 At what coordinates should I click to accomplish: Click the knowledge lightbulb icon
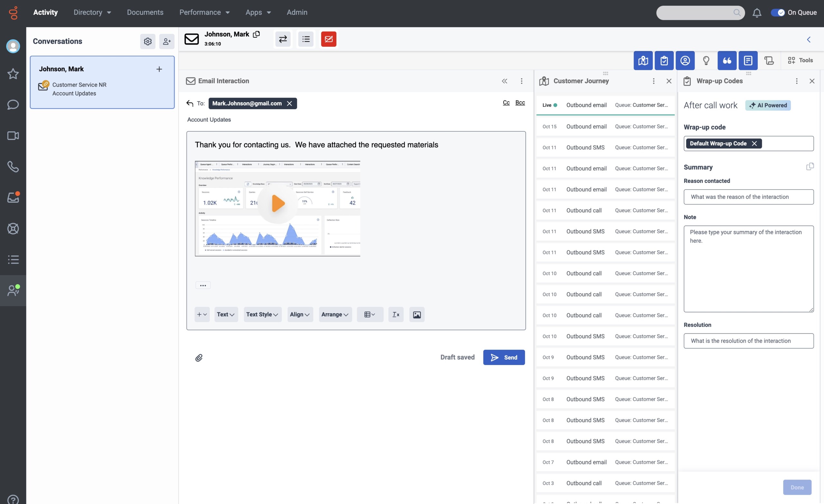(706, 61)
